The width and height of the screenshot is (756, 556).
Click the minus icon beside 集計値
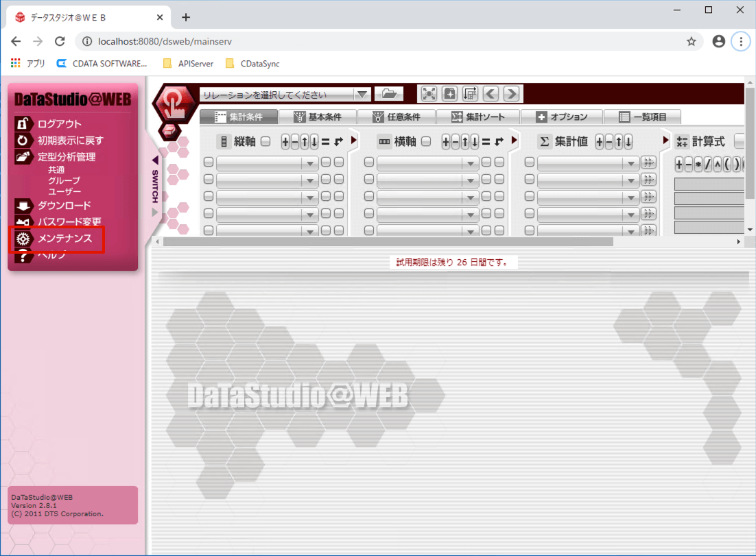click(609, 142)
